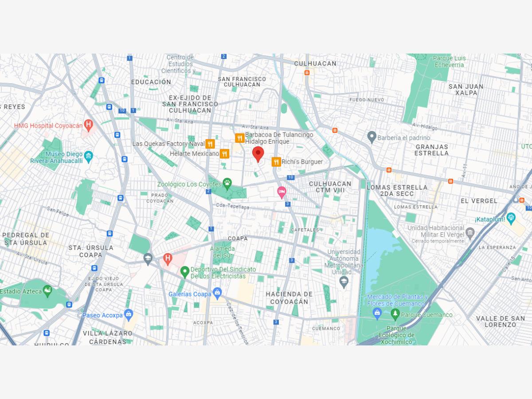The image size is (532, 399).
Task: Click Estadio Azteca stadium icon
Action: [x=47, y=291]
